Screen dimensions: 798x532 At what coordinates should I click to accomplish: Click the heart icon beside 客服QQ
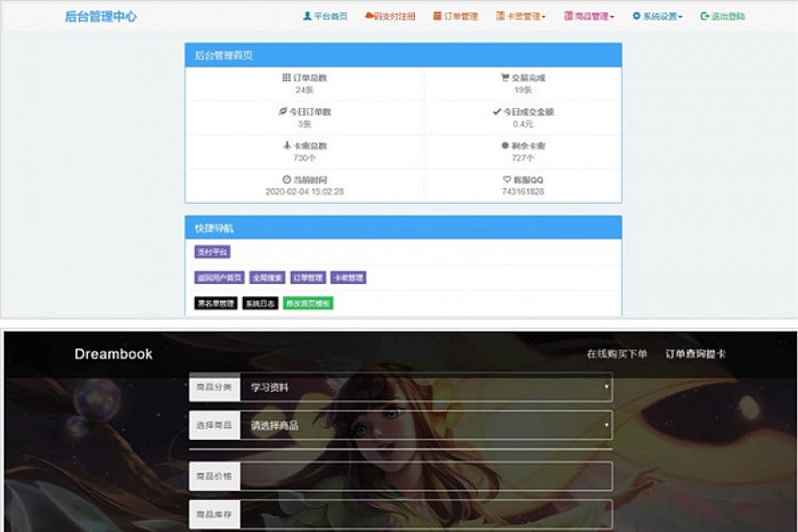(507, 180)
